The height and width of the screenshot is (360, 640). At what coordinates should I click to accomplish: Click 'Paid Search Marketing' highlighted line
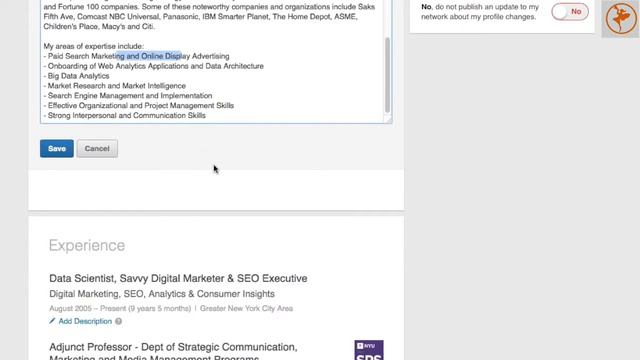136,56
